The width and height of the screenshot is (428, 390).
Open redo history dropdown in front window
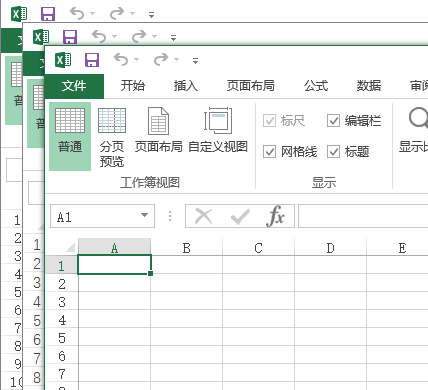click(176, 60)
